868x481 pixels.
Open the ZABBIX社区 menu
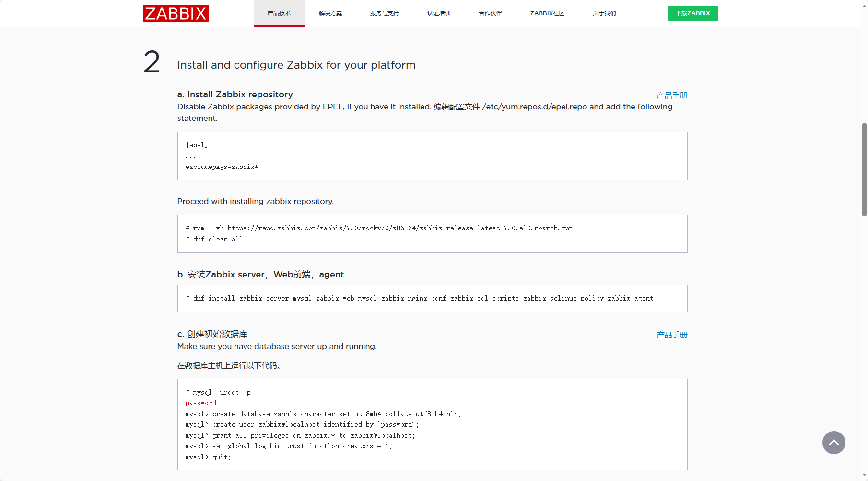coord(547,13)
